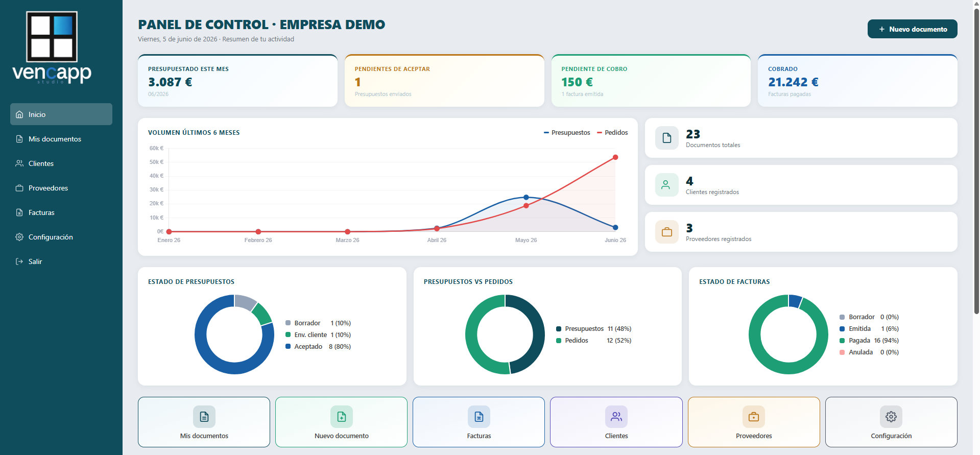Click the Pedidos data point for Junio 26

(615, 157)
